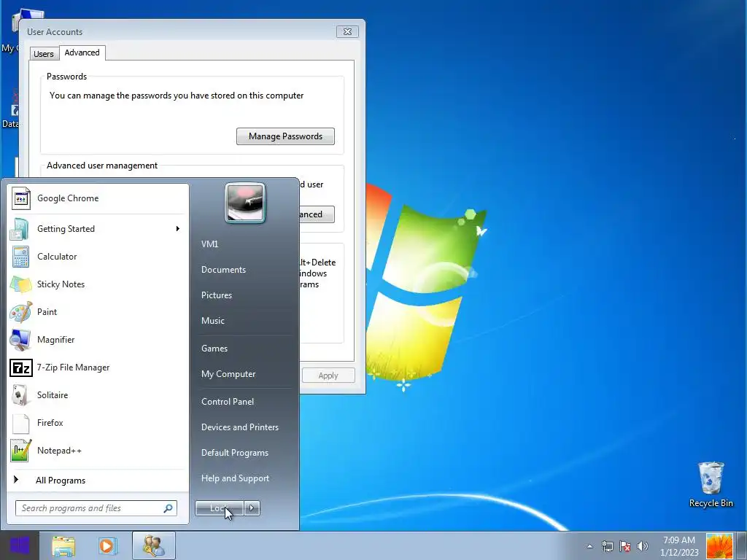Open Default Programs

(235, 453)
